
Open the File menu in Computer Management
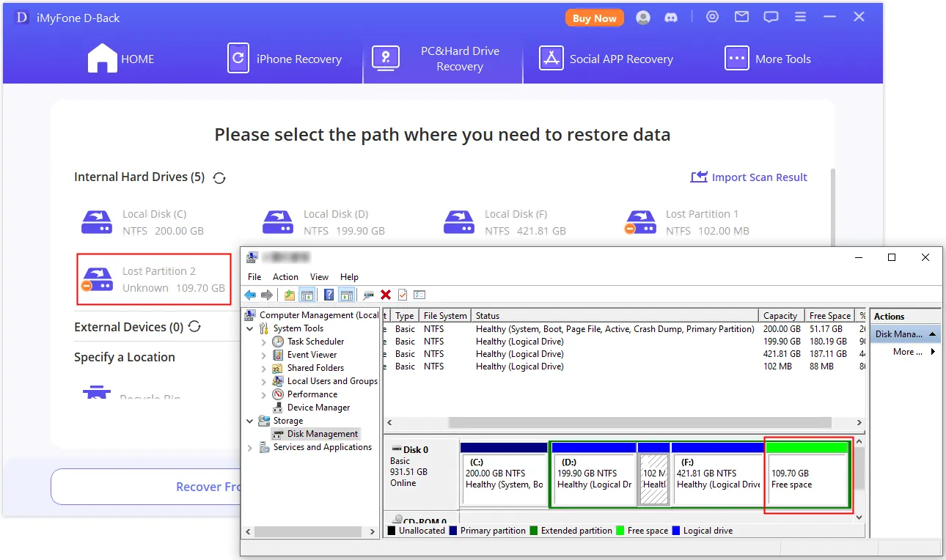[x=254, y=277]
